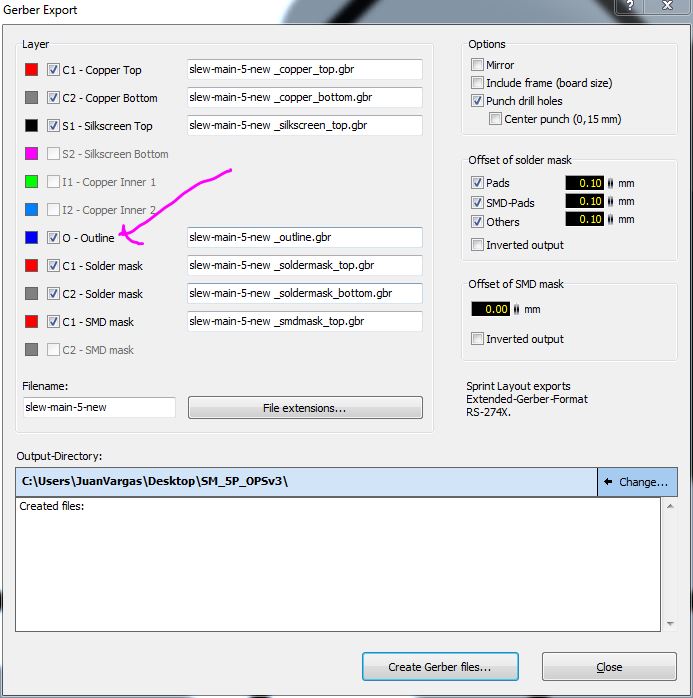Disable the C2 - Solder mask layer

tap(53, 293)
